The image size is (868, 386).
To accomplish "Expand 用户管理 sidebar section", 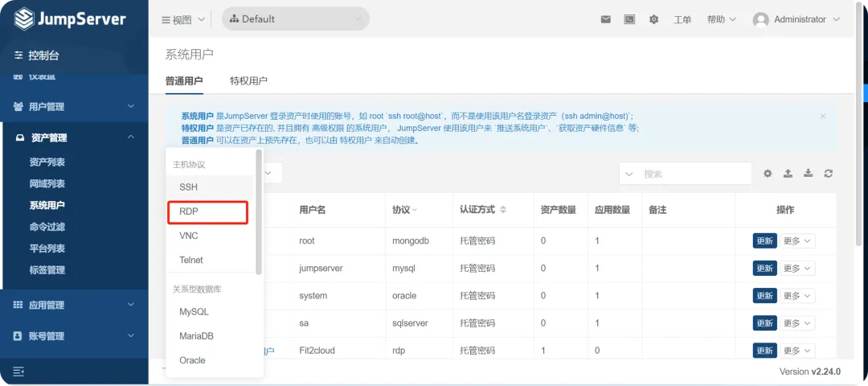I will pos(74,106).
